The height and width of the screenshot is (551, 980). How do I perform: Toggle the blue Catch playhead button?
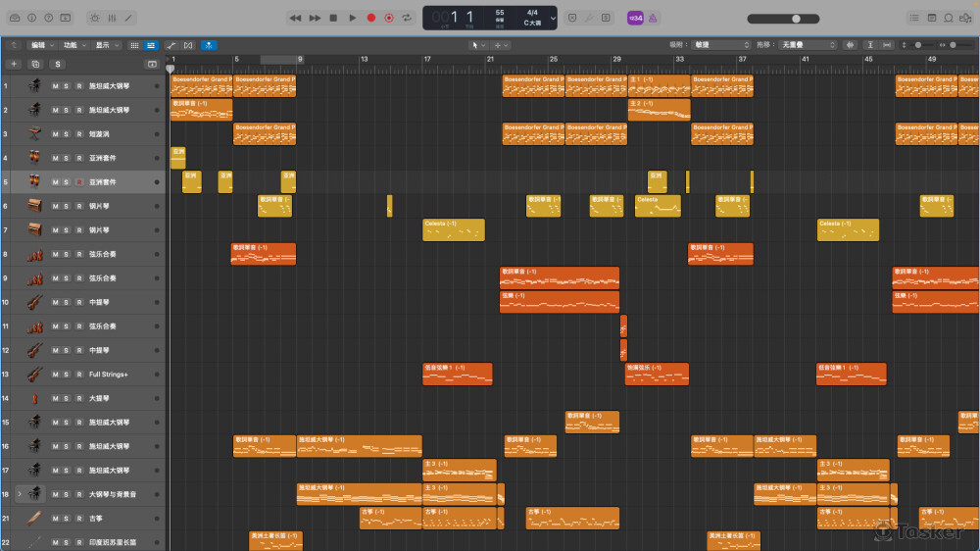(x=209, y=45)
